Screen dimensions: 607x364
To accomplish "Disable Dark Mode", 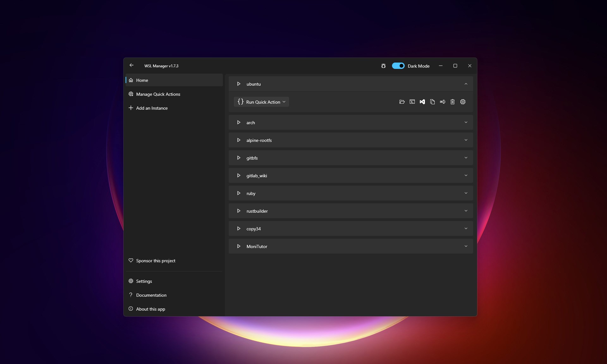I will (398, 66).
